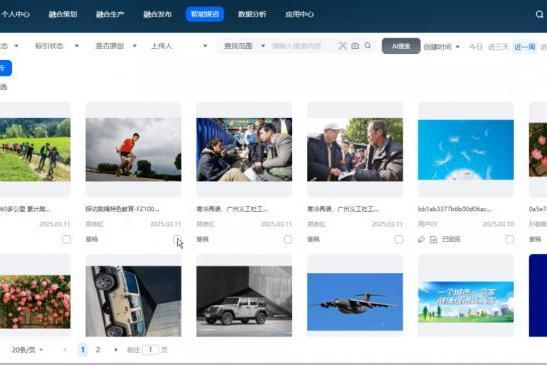This screenshot has width=547, height=365.
Task: Open the 融合发布 nav tab
Action: point(157,14)
